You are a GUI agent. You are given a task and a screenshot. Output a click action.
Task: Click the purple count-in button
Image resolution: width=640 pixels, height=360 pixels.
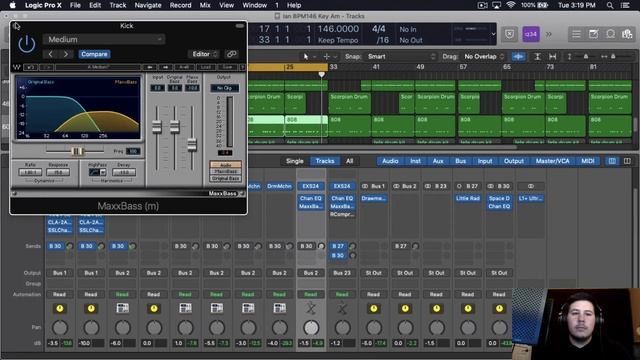click(x=531, y=34)
